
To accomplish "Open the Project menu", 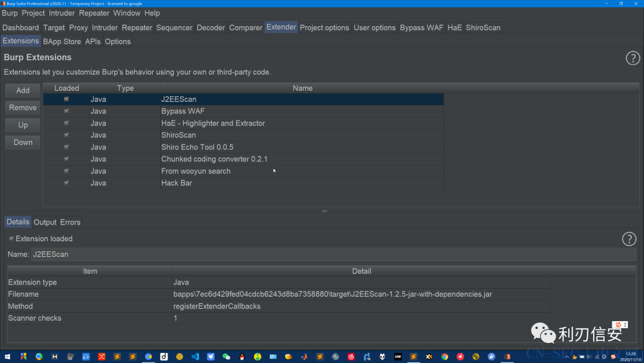I will coord(33,13).
